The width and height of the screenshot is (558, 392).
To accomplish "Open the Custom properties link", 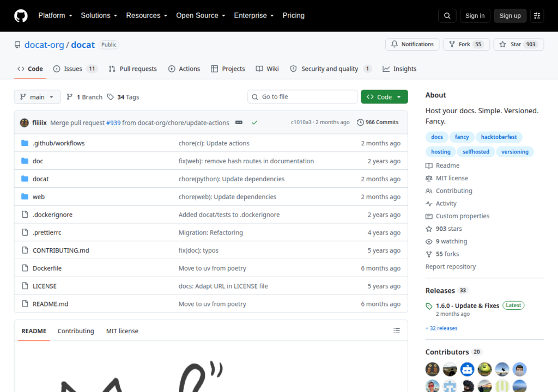I will [462, 216].
